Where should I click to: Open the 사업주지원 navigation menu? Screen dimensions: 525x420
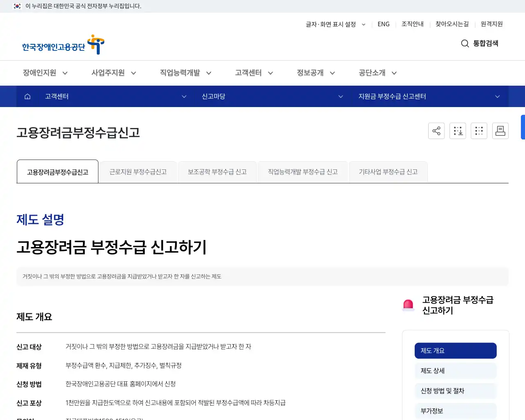(x=108, y=73)
